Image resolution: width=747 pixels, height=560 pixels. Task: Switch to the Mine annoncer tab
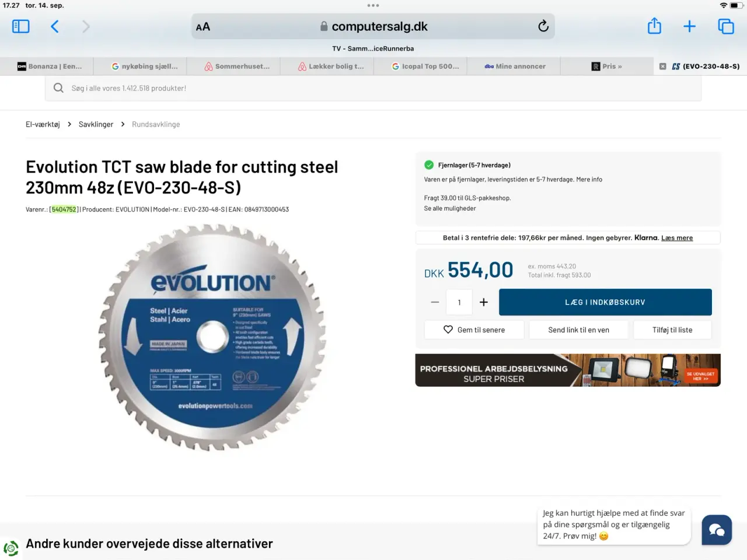[514, 66]
